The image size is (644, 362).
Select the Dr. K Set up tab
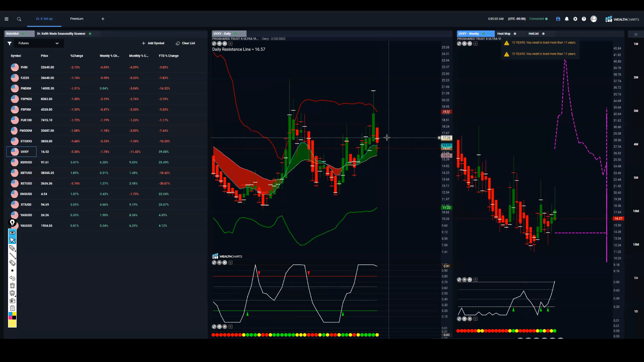pos(44,19)
